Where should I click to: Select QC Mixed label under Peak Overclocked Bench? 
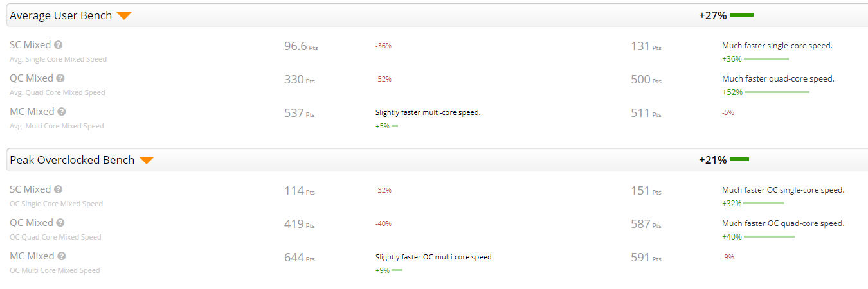tap(32, 223)
